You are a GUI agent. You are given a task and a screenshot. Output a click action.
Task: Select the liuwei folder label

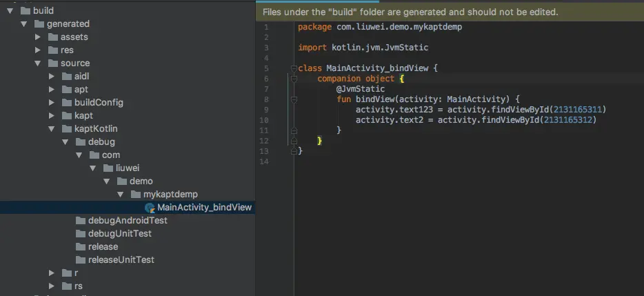coord(128,168)
